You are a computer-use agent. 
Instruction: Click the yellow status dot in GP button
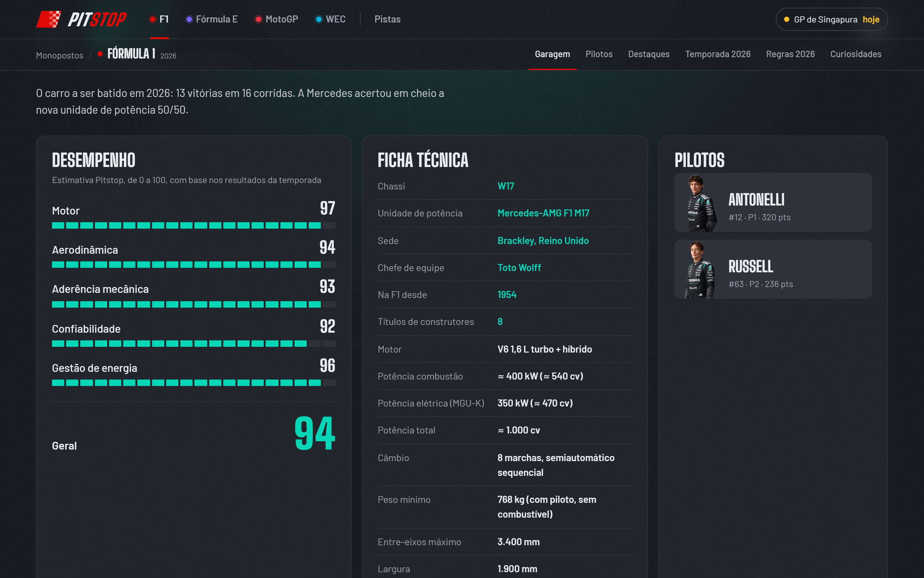point(787,19)
